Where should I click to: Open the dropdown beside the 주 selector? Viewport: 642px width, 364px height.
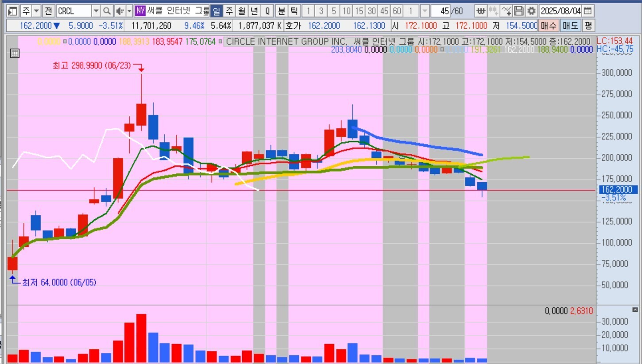coord(37,11)
